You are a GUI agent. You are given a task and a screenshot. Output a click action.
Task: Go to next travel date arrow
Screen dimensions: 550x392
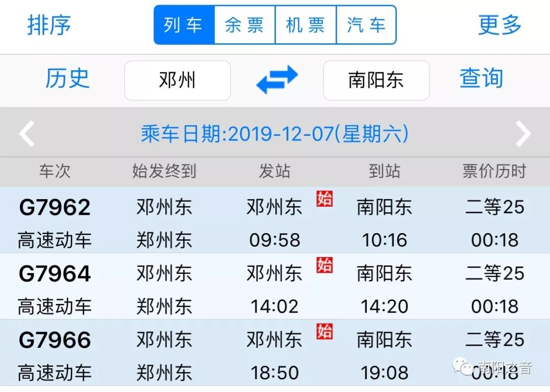(523, 134)
